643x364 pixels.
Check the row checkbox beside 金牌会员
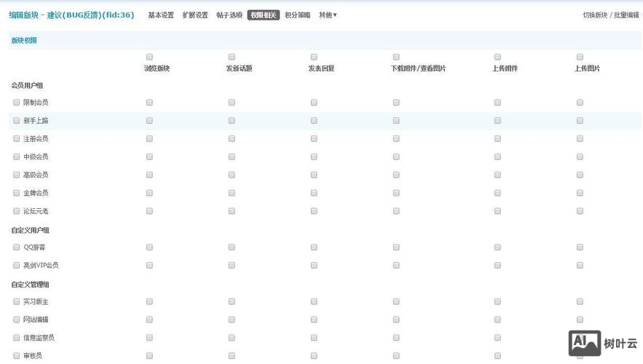17,193
